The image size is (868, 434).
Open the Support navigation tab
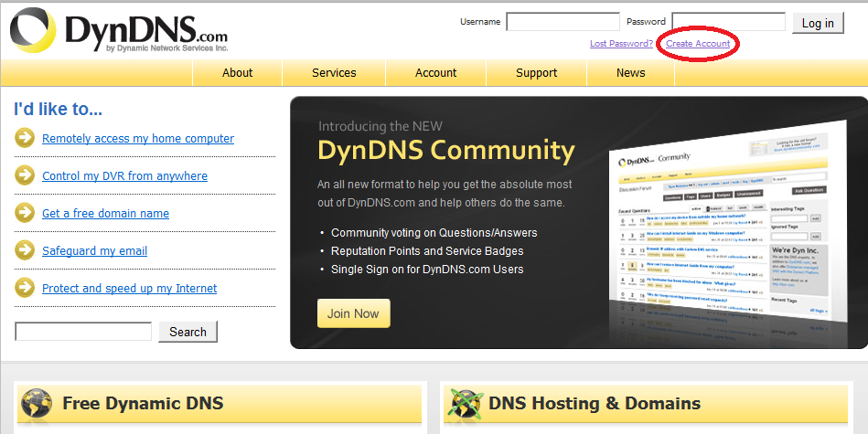click(x=536, y=73)
